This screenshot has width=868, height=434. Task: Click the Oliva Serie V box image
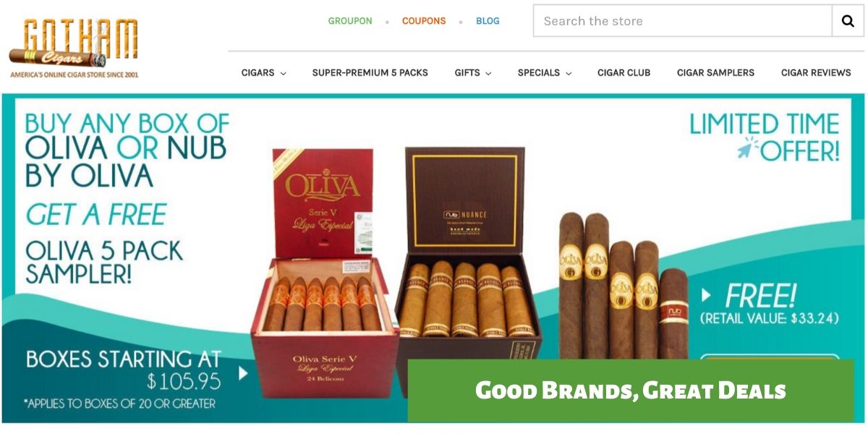point(324,273)
